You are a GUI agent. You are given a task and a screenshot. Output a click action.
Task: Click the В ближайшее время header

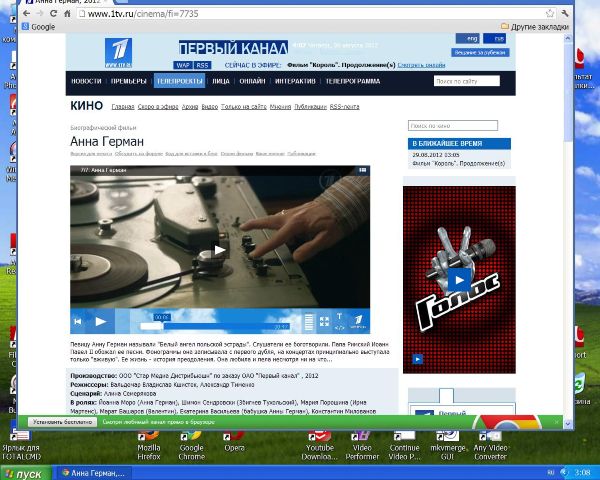pos(459,144)
